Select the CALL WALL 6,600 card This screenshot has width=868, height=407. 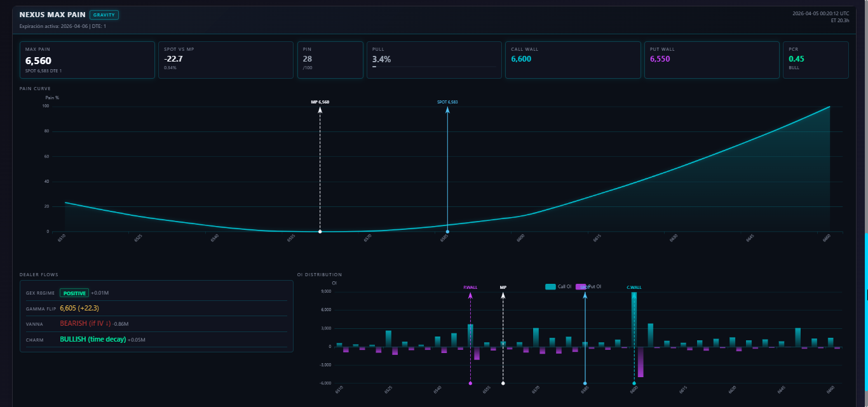[x=573, y=60]
